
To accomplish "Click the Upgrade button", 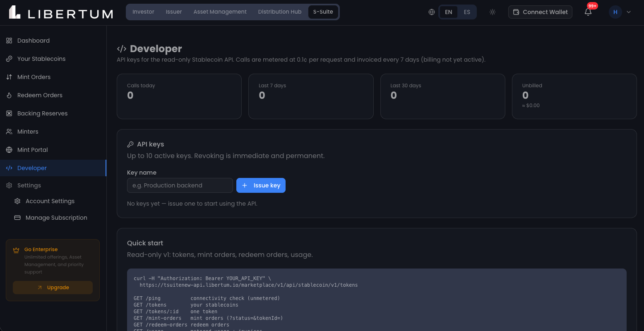I will coord(53,288).
